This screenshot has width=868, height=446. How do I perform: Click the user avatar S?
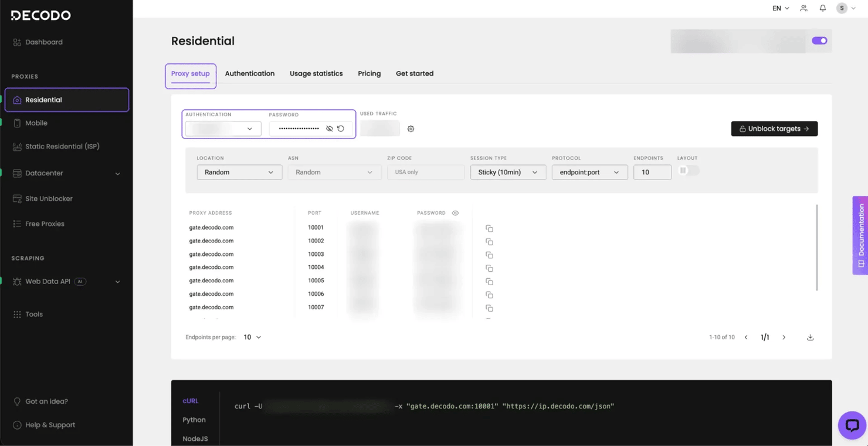click(842, 8)
